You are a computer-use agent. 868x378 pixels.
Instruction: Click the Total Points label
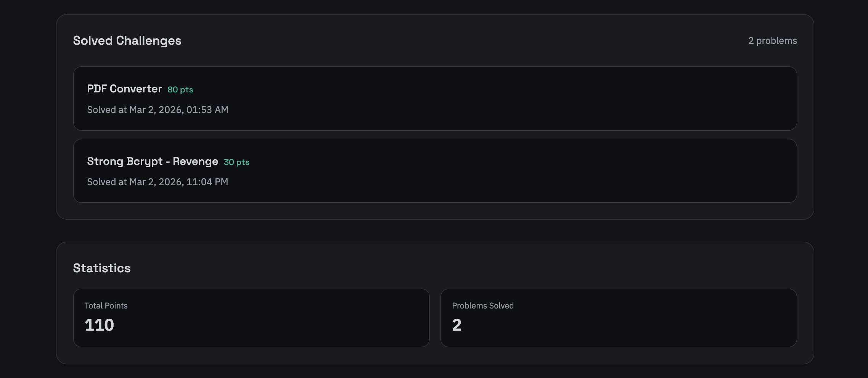coord(106,306)
